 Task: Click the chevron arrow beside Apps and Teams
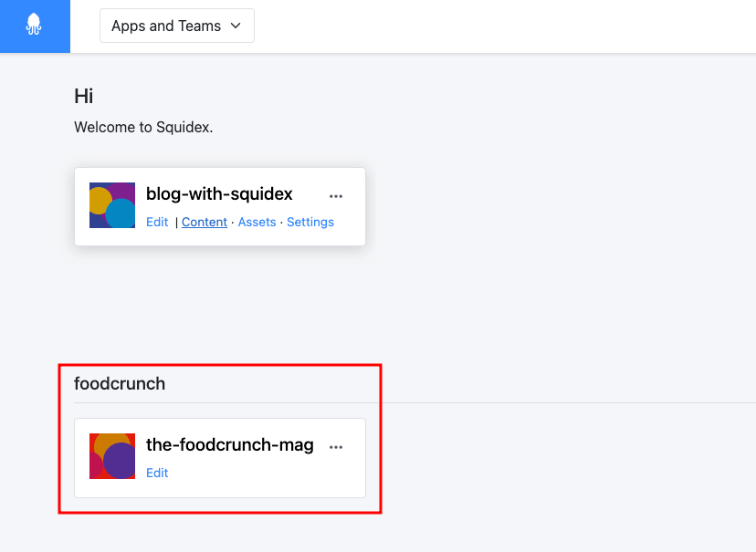[x=236, y=26]
